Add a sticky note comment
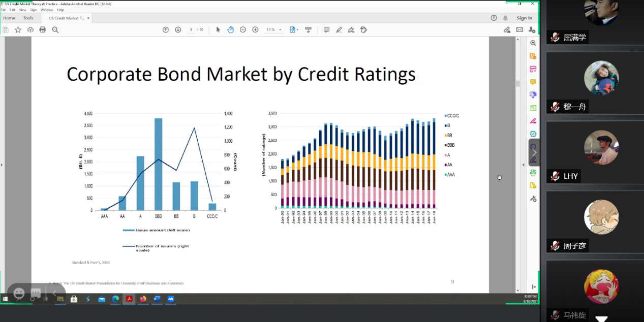Screen dimensions: 644x322 point(326,30)
